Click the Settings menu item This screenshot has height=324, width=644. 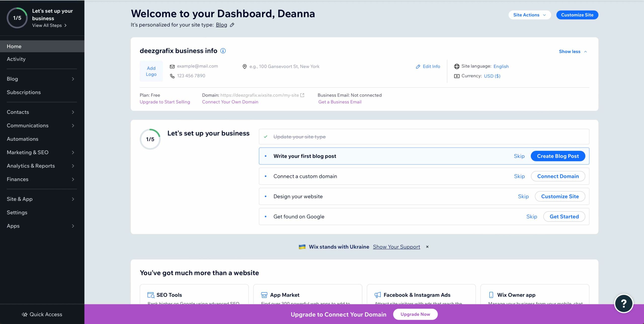17,212
